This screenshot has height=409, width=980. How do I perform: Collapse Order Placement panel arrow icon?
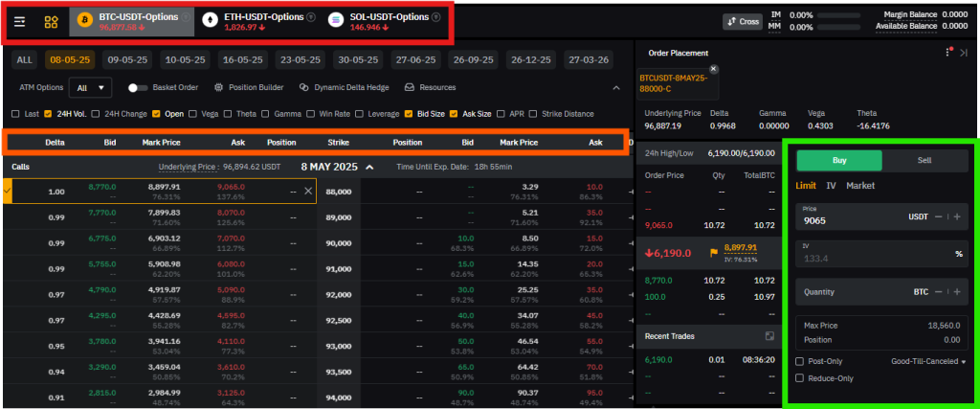coord(965,53)
